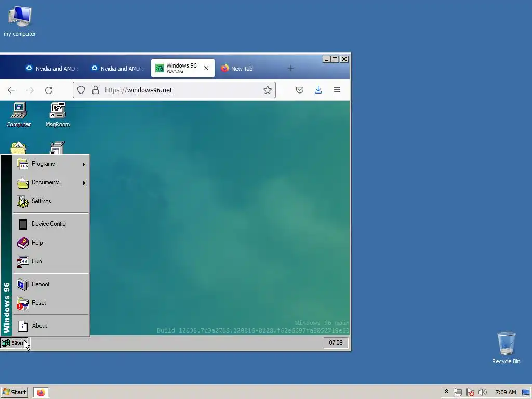Save page to Pocket

pyautogui.click(x=300, y=90)
